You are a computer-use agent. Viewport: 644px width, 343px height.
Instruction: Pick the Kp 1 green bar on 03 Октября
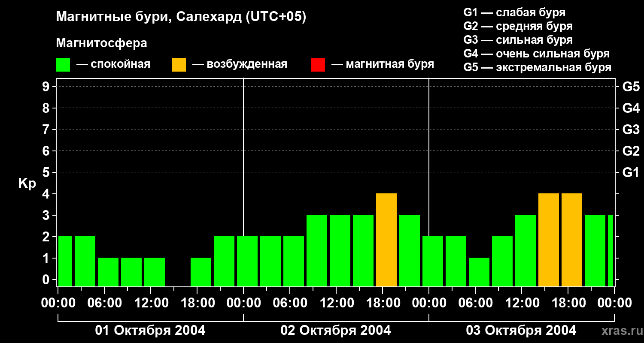pos(479,272)
